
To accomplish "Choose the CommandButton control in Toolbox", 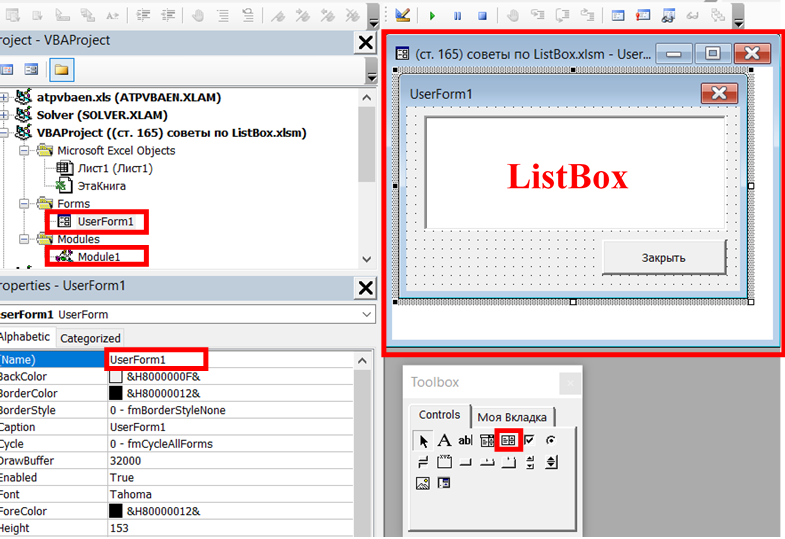I will pos(466,462).
